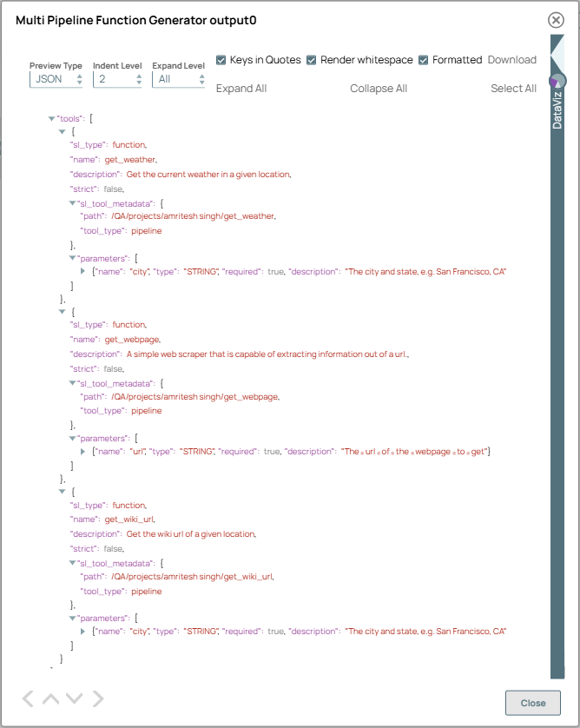Navigate up with the up chevron
Screen dimensions: 580x728
[x=51, y=698]
